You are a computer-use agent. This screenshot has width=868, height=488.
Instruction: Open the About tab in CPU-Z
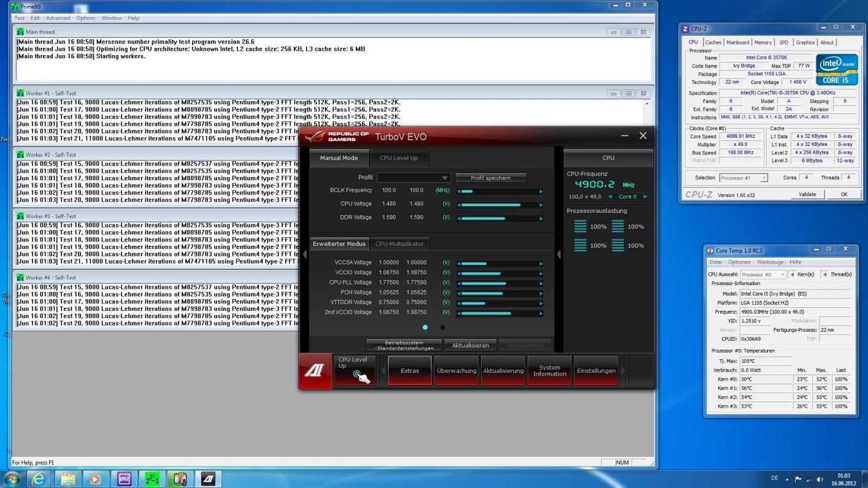click(827, 42)
